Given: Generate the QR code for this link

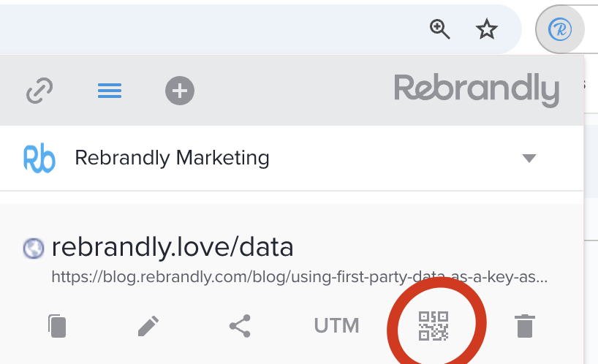Looking at the screenshot, I should tap(434, 326).
